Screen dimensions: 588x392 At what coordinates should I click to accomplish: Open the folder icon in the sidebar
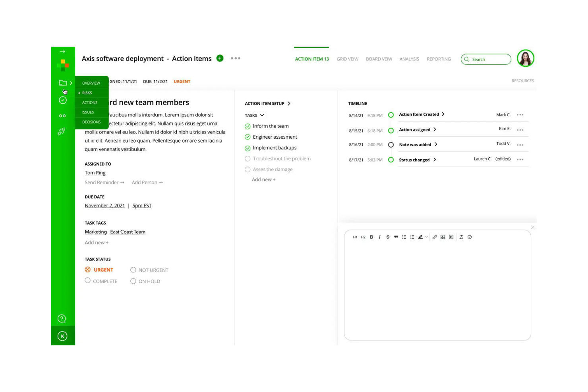pos(63,83)
